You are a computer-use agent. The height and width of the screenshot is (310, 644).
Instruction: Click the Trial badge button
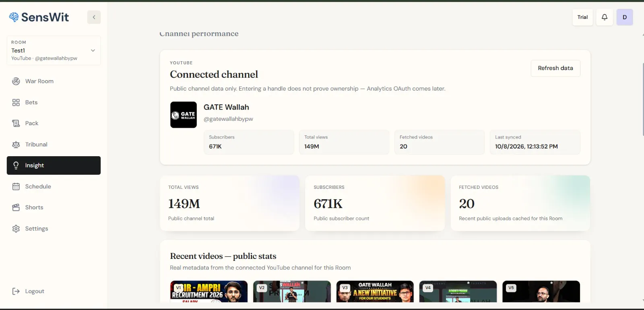point(582,17)
